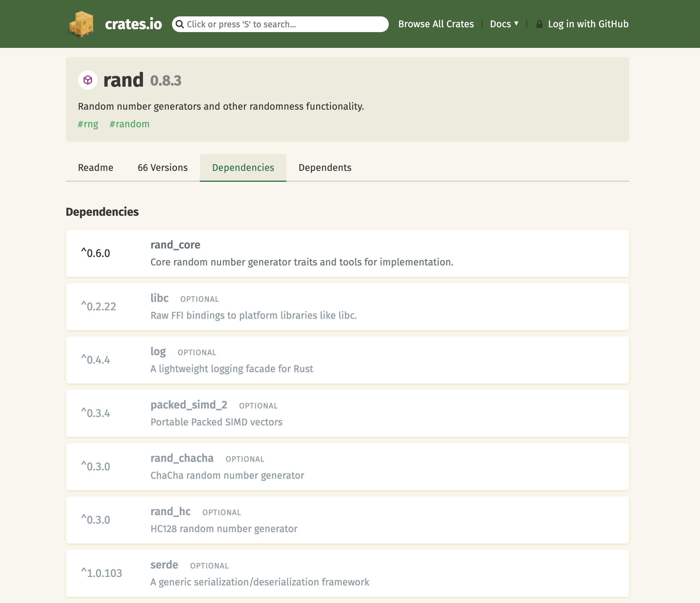The width and height of the screenshot is (700, 603).
Task: Open the serde crate link
Action: [x=164, y=565]
